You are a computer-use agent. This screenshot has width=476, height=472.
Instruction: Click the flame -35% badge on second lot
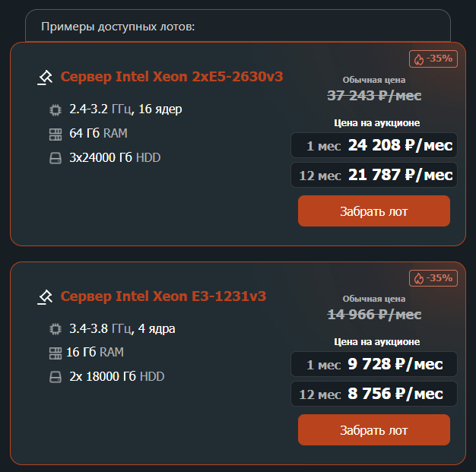[x=433, y=278]
